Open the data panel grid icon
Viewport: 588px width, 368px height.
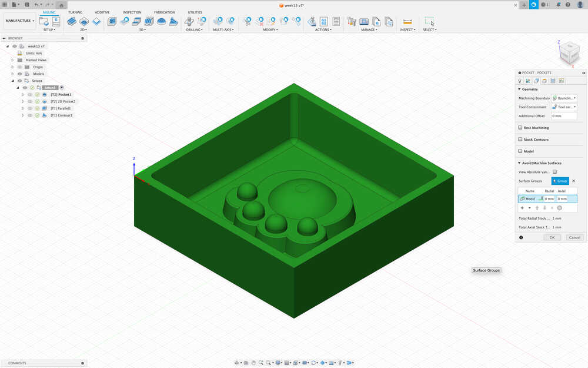(x=5, y=5)
